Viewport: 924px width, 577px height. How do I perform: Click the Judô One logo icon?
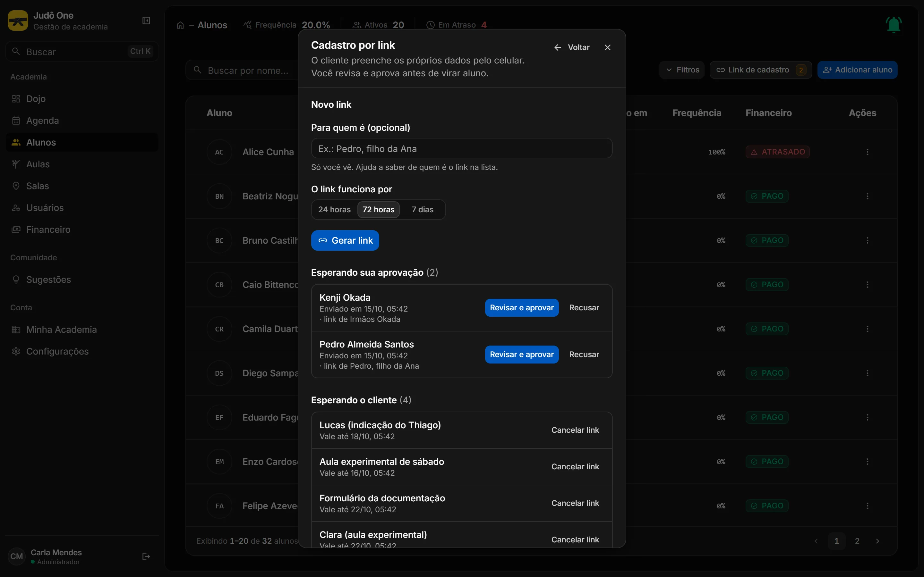(18, 21)
